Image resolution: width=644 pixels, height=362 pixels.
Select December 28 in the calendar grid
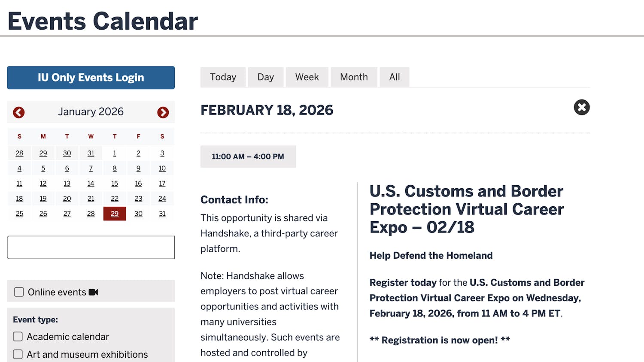click(19, 153)
